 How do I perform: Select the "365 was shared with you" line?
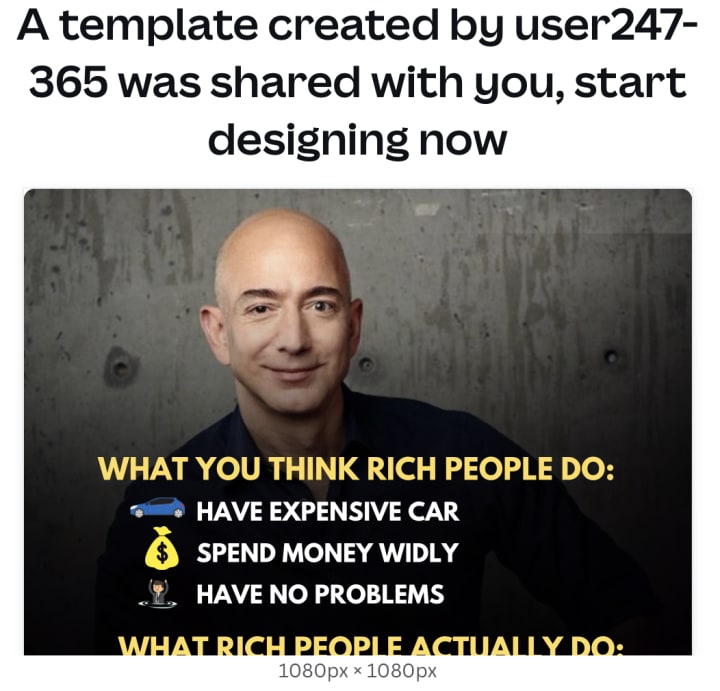(297, 83)
